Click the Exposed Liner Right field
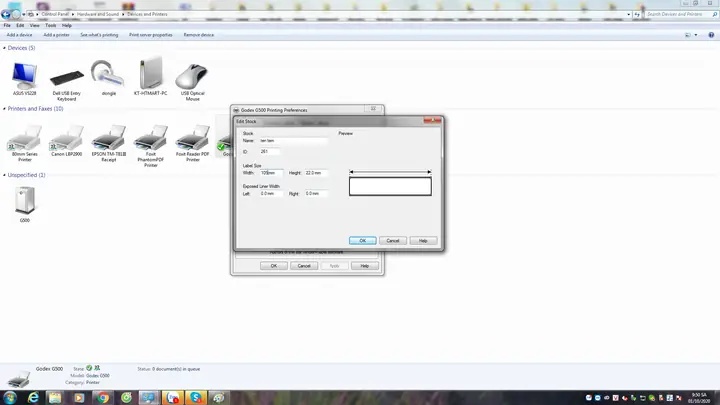 (316, 194)
